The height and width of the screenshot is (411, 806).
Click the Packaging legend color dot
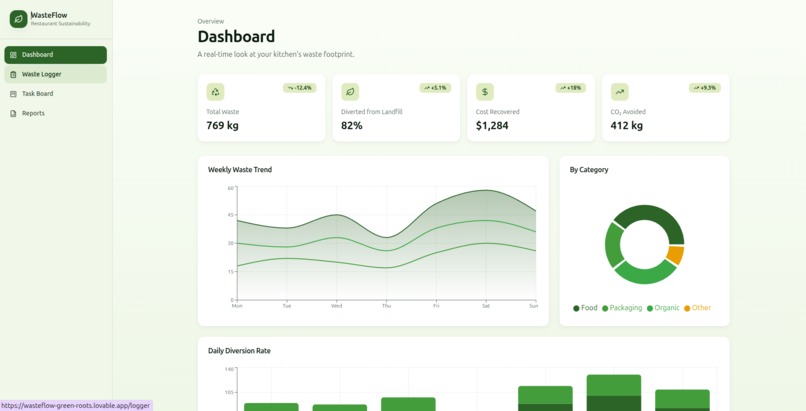(x=605, y=308)
